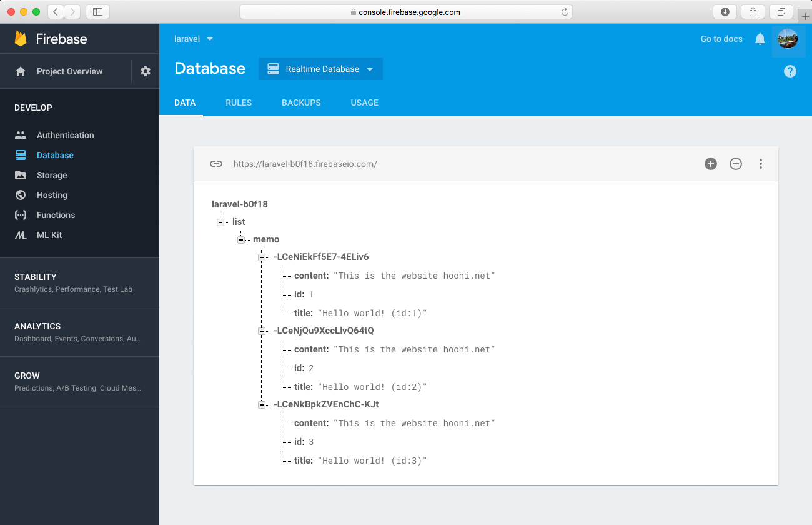Click content value under -LCeNjQu9XccLlvQ64tQ
812x525 pixels.
click(x=414, y=349)
